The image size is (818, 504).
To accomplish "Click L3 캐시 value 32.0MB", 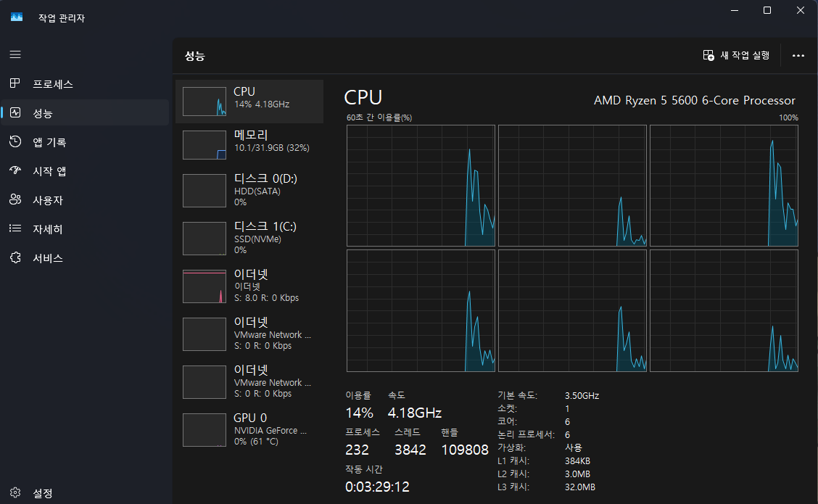I will 580,487.
